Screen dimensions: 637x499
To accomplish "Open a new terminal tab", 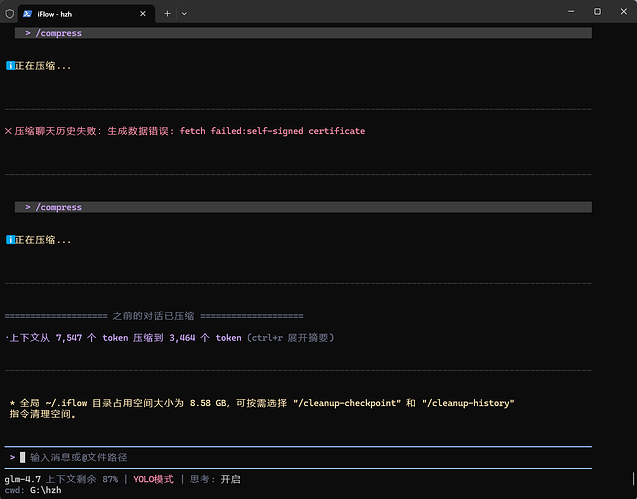I will [x=167, y=14].
